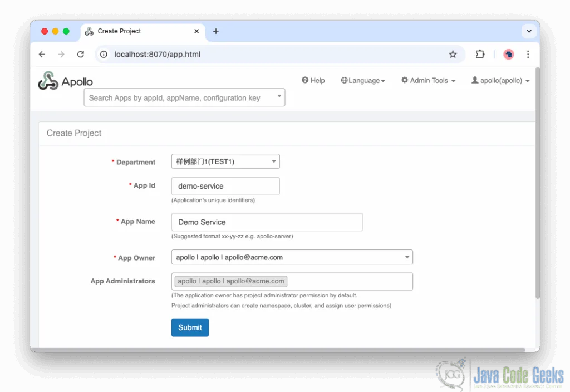This screenshot has height=392, width=570.
Task: Select the Create Project browser tab
Action: point(142,31)
